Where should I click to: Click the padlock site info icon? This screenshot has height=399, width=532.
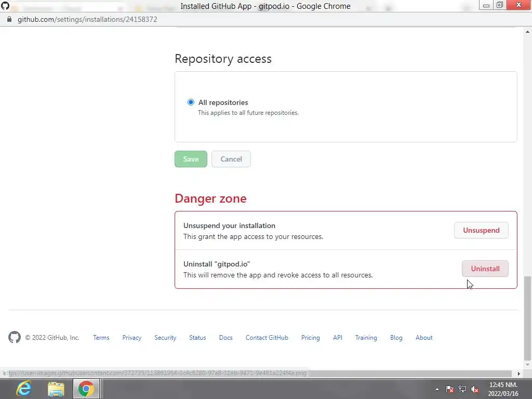9,19
